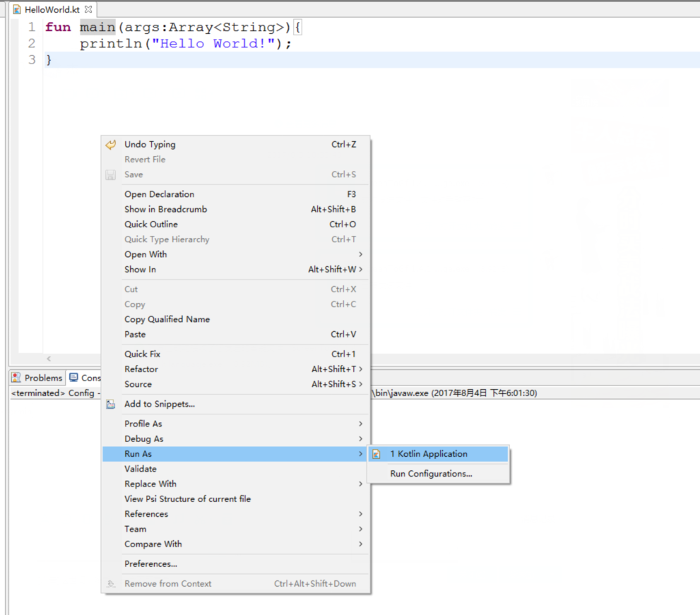Click the 'main' function name in code
Viewport: 700px width, 615px height.
(97, 28)
